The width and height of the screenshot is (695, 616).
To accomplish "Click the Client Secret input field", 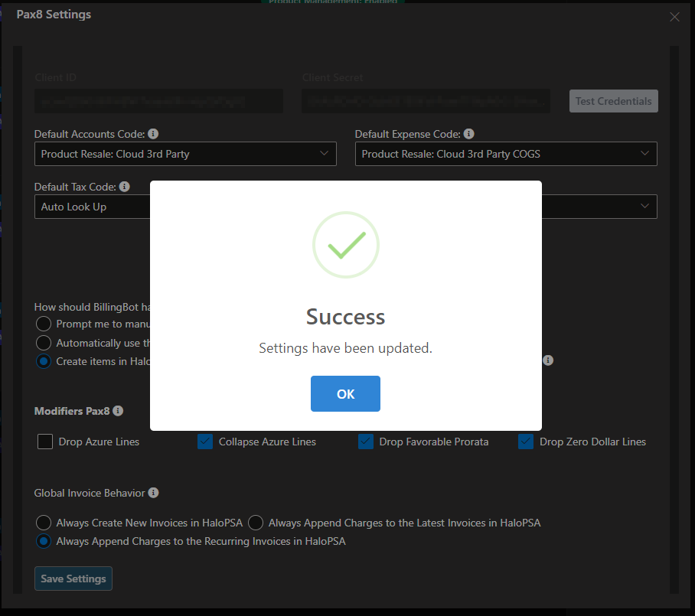I will [x=426, y=101].
